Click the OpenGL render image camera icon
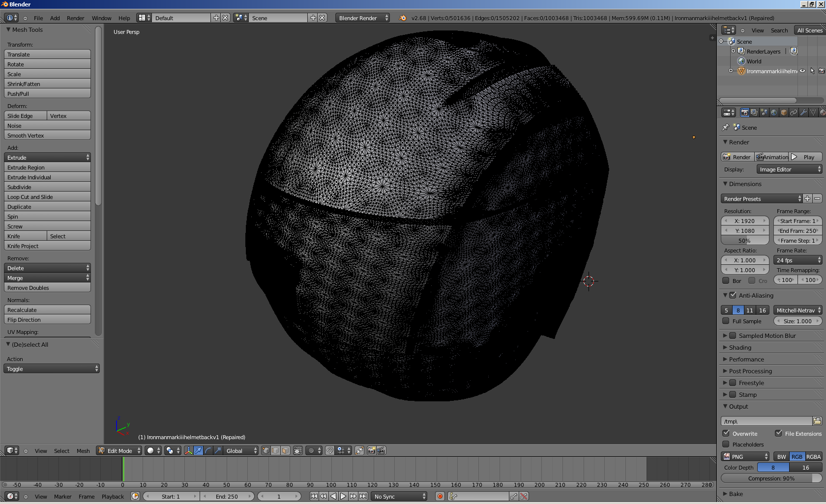Viewport: 826px width, 504px height. click(x=371, y=450)
